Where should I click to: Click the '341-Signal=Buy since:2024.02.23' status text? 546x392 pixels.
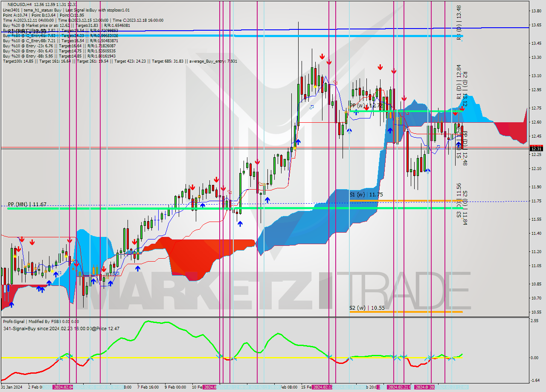[61, 328]
